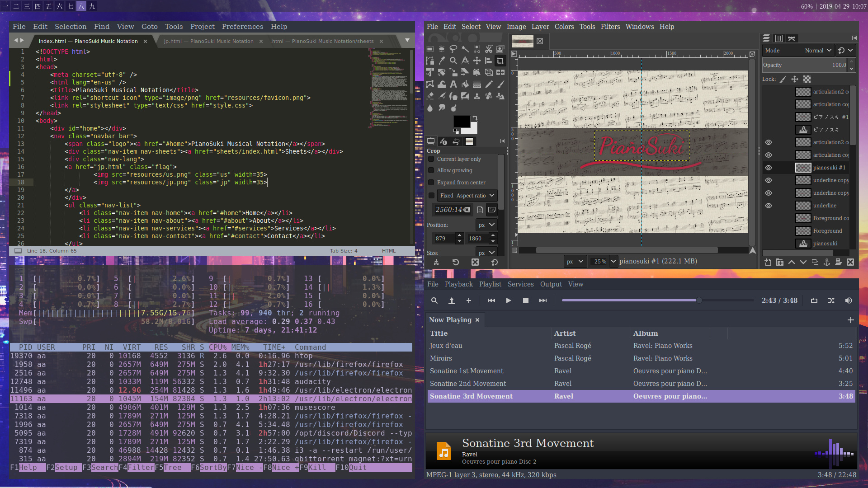Click the black foreground color swatch
This screenshot has width=868, height=488.
click(462, 121)
